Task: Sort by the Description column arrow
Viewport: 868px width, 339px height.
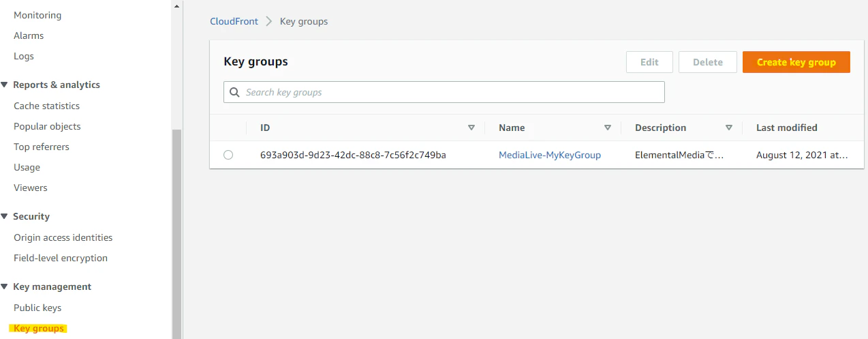Action: click(x=729, y=128)
